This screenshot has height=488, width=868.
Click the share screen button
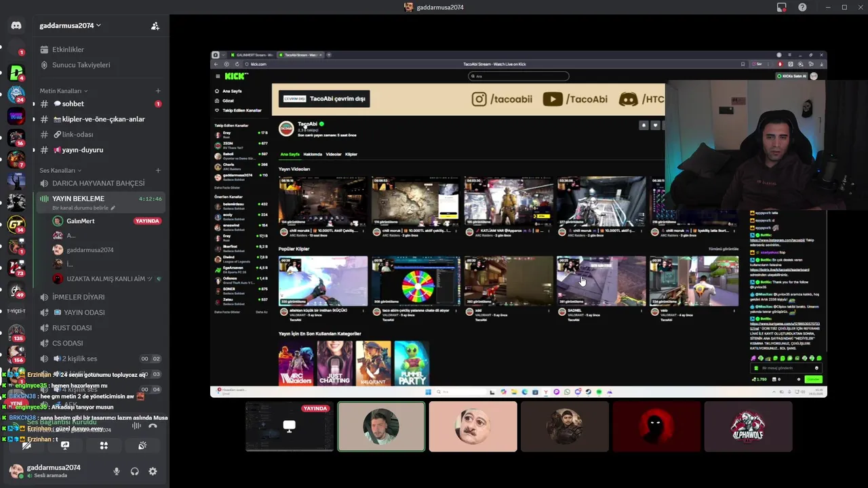click(x=65, y=445)
